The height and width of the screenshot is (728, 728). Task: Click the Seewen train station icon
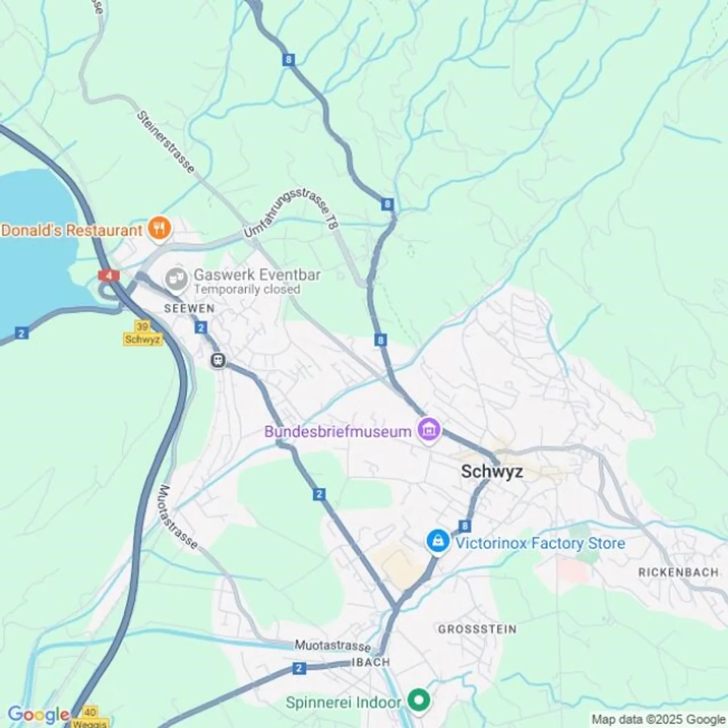tap(218, 360)
